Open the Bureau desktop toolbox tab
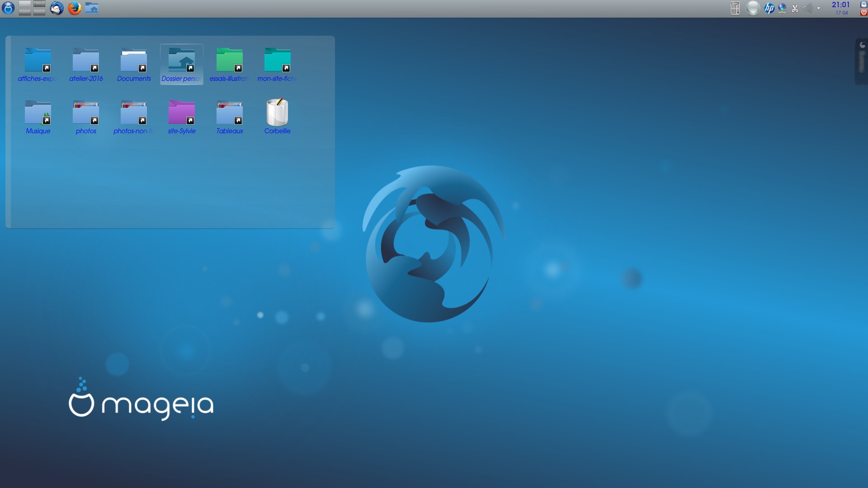The width and height of the screenshot is (868, 488). [862, 61]
